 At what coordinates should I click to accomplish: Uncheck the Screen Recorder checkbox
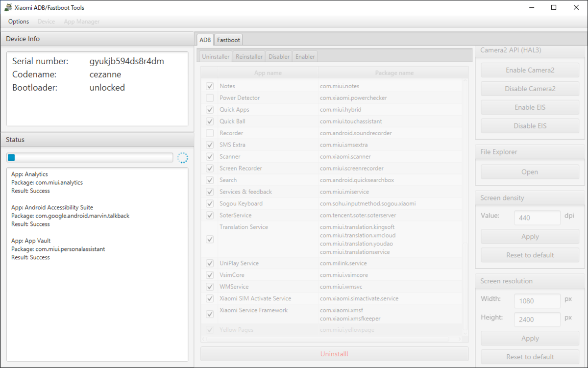(210, 168)
